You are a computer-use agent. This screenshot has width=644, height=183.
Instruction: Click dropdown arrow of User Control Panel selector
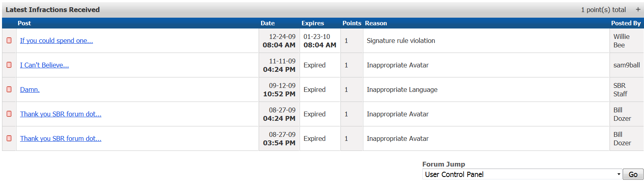tap(619, 174)
